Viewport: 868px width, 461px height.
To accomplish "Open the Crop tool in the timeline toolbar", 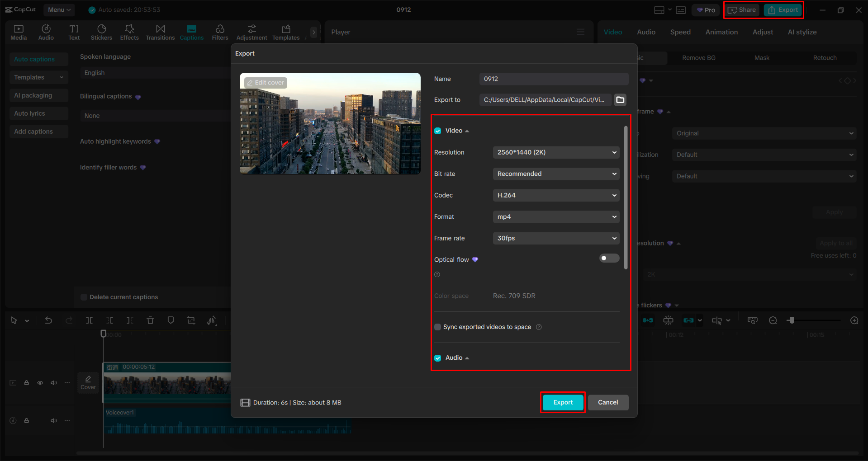I will coord(191,320).
